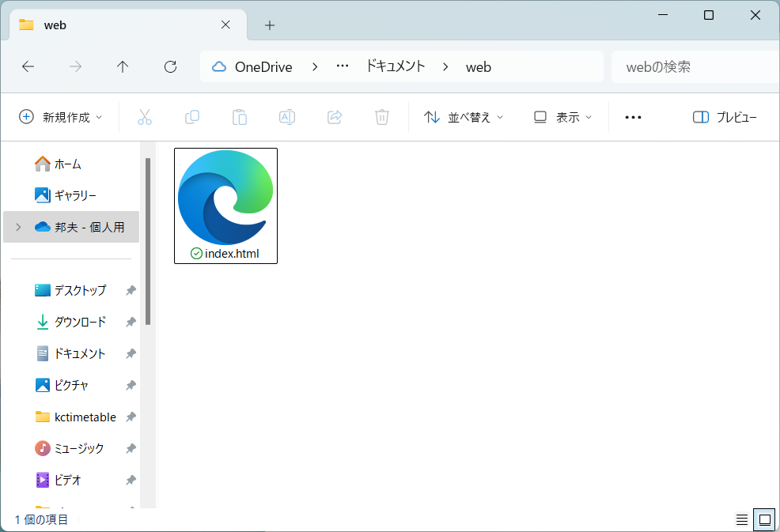This screenshot has width=780, height=532.
Task: Toggle the プレビュー preview pane
Action: tap(724, 116)
